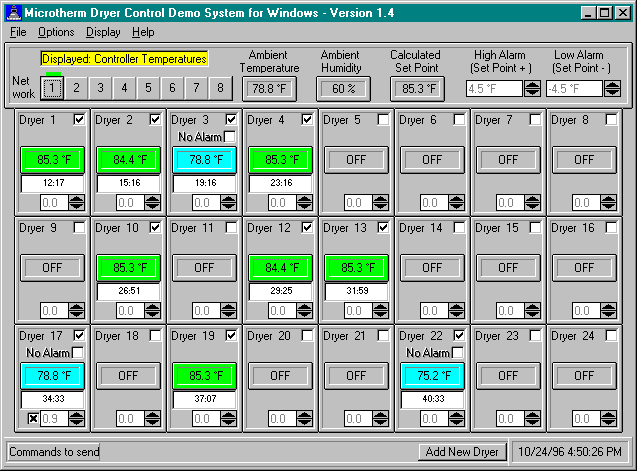The width and height of the screenshot is (637, 471).
Task: Click the Dryer 10 timer 26:51 field
Action: [x=129, y=291]
